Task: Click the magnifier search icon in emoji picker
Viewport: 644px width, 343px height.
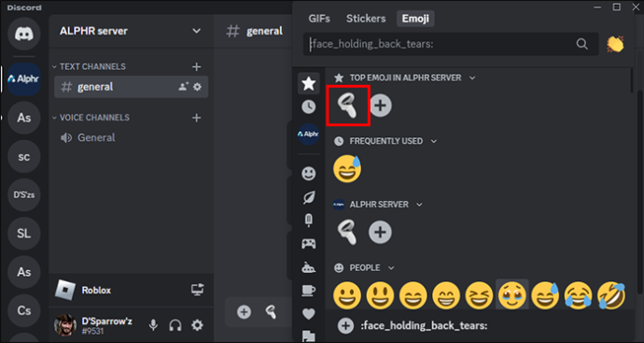Action: tap(582, 44)
